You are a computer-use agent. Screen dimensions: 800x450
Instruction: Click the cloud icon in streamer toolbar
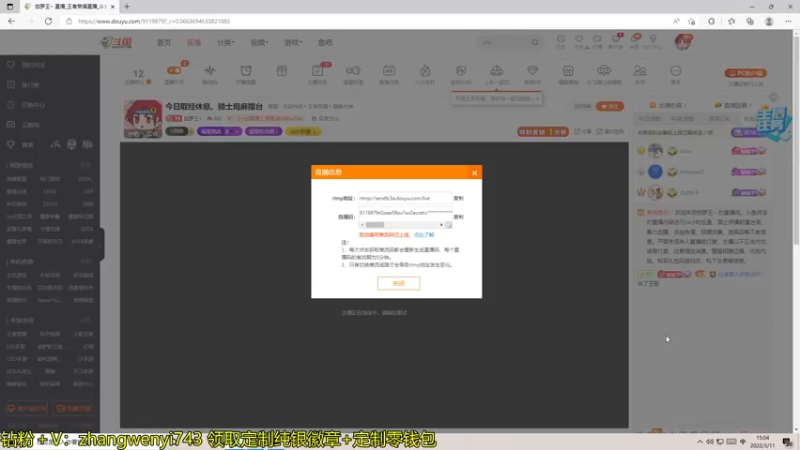tap(604, 70)
